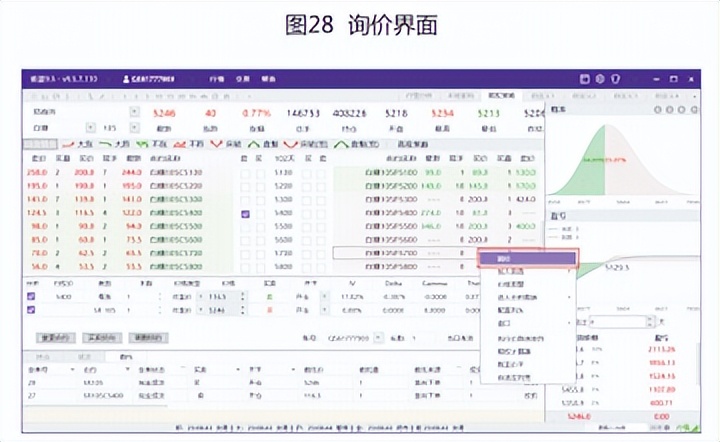Open the 行情 menu in the title bar
This screenshot has width=720, height=442.
(217, 78)
